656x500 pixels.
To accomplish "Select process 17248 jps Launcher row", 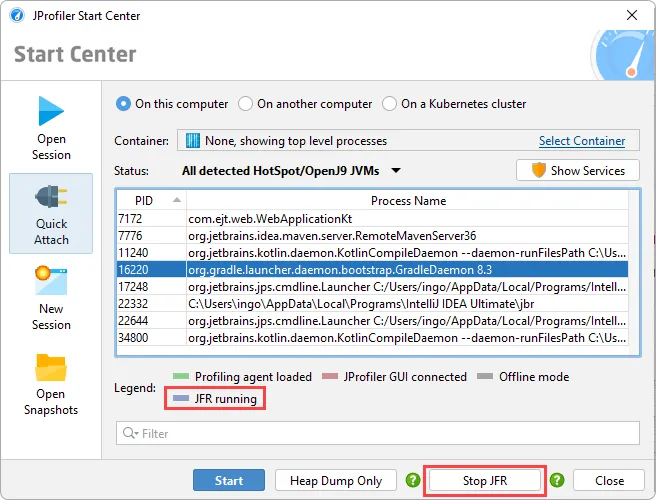I will pyautogui.click(x=372, y=287).
